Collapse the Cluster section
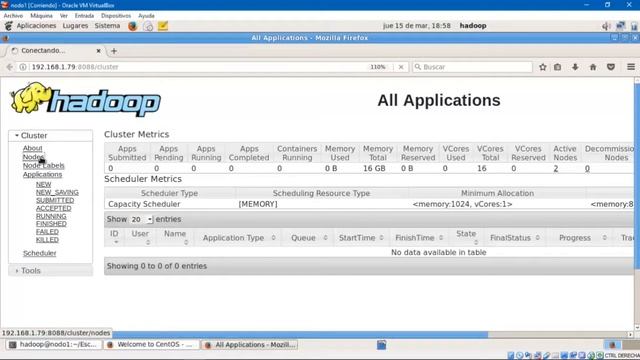 click(x=50, y=136)
